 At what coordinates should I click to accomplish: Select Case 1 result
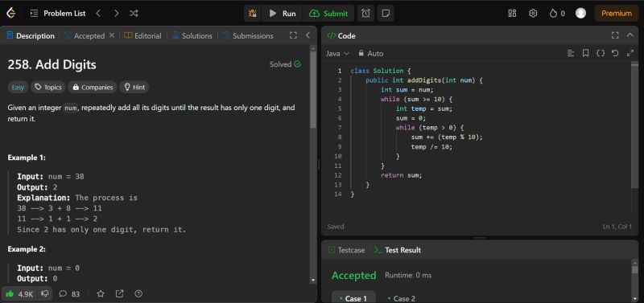(x=353, y=297)
